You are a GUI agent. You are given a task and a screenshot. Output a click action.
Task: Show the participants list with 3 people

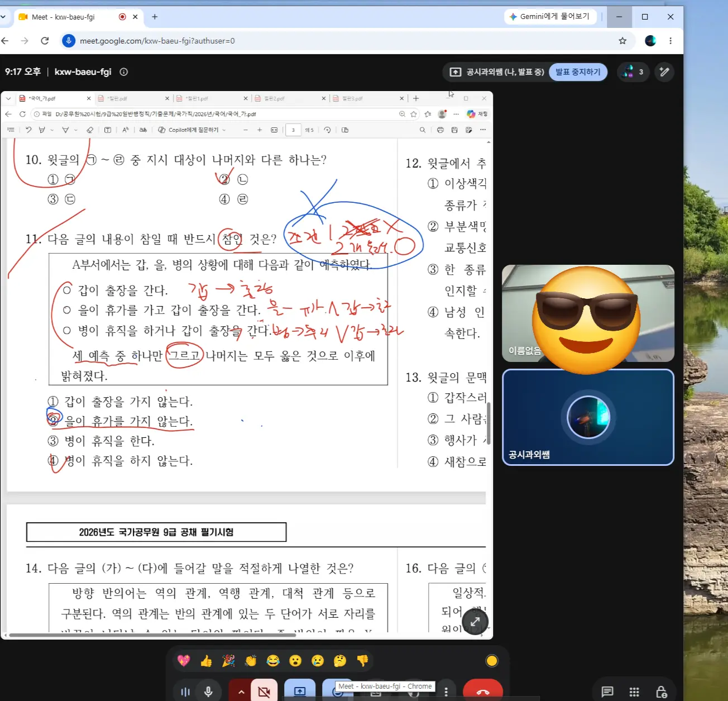coord(634,71)
